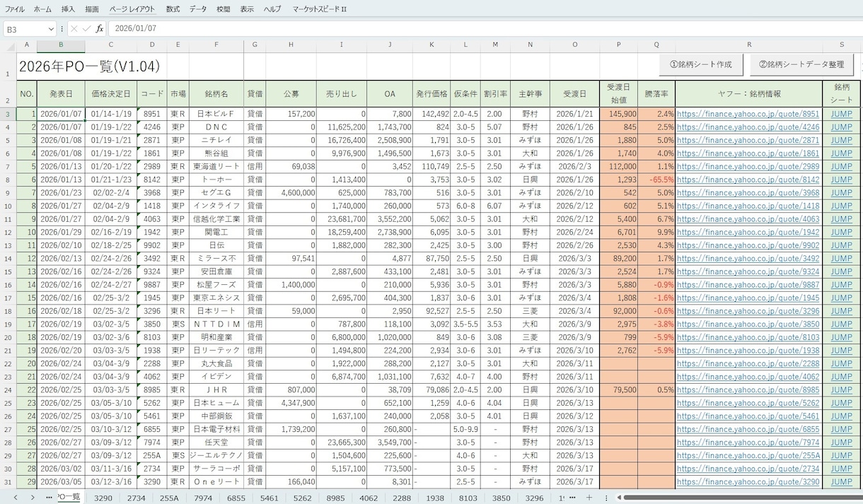Screen dimensions: 863x504
Task: Select column R header
Action: pos(748,45)
